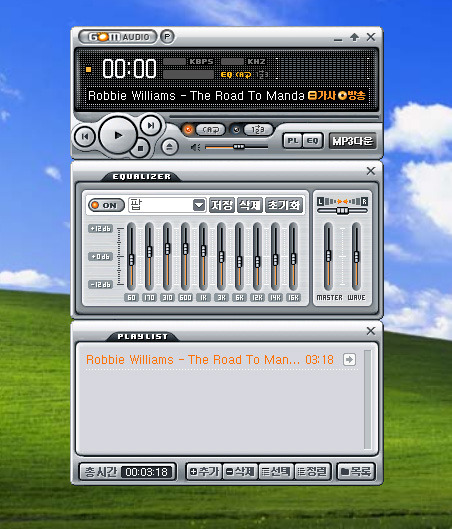The width and height of the screenshot is (452, 529).
Task: Click the MP3다운 download button
Action: tap(352, 141)
